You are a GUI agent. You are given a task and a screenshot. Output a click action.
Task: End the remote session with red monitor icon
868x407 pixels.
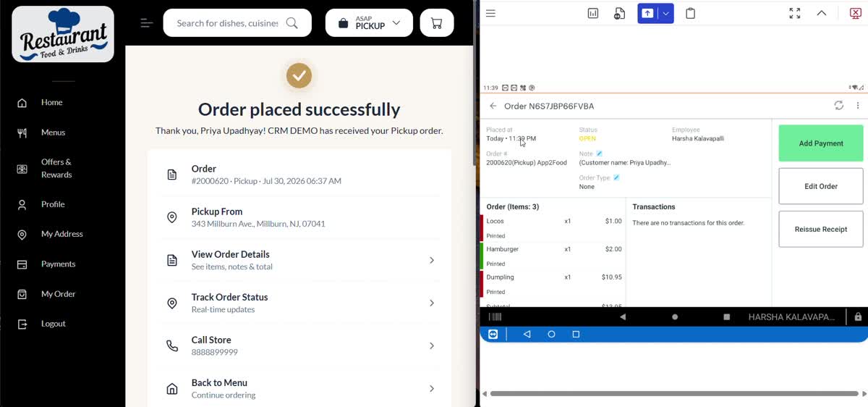855,13
